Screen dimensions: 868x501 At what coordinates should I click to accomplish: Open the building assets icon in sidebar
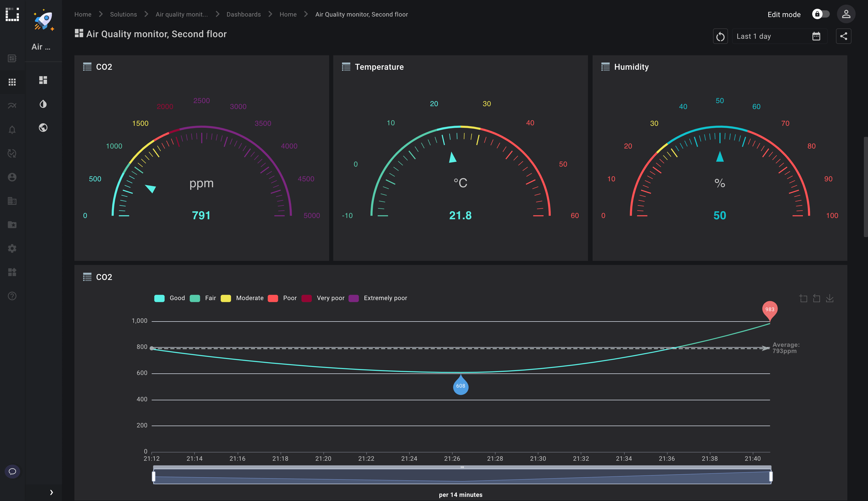(12, 201)
